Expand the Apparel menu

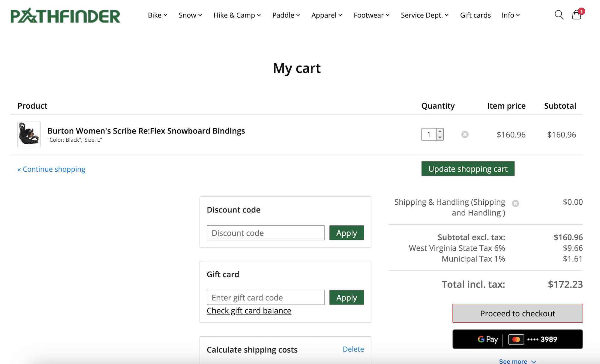point(327,15)
